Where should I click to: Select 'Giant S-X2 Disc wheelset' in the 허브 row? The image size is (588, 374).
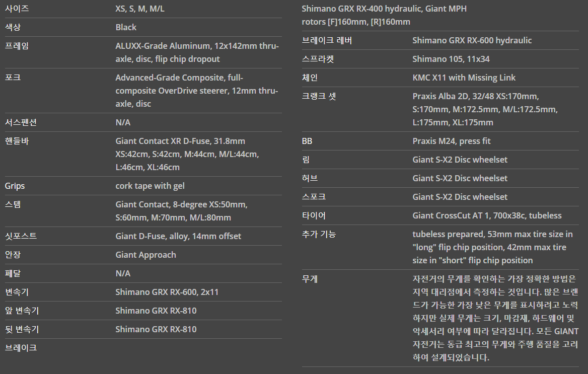click(x=460, y=179)
